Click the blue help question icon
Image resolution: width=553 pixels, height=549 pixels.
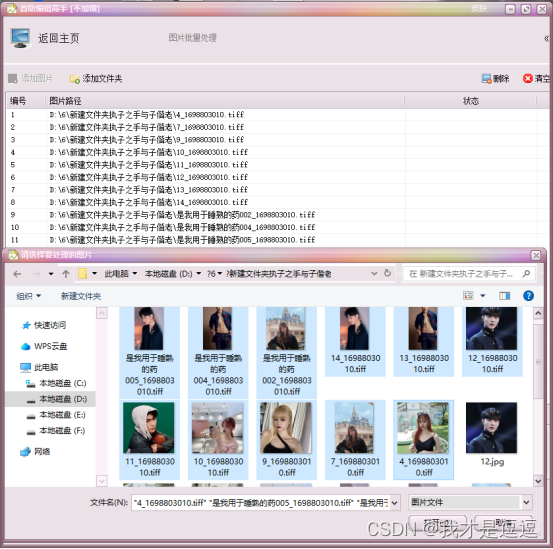[x=528, y=296]
